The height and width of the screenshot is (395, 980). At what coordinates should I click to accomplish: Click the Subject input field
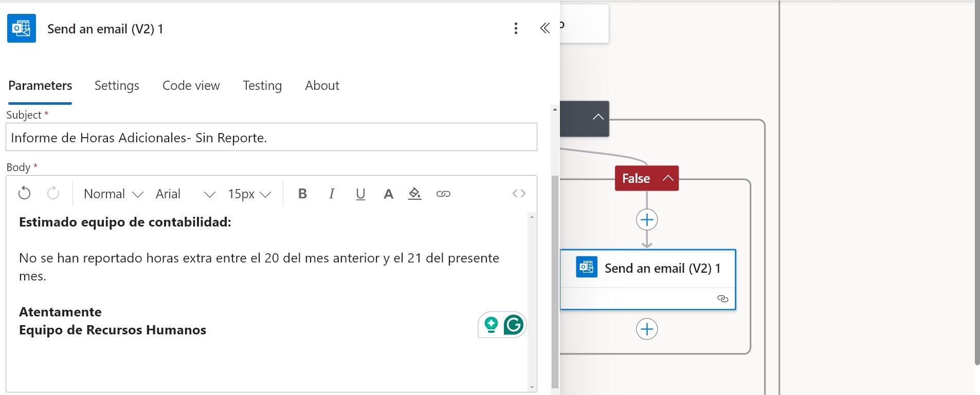(x=271, y=137)
